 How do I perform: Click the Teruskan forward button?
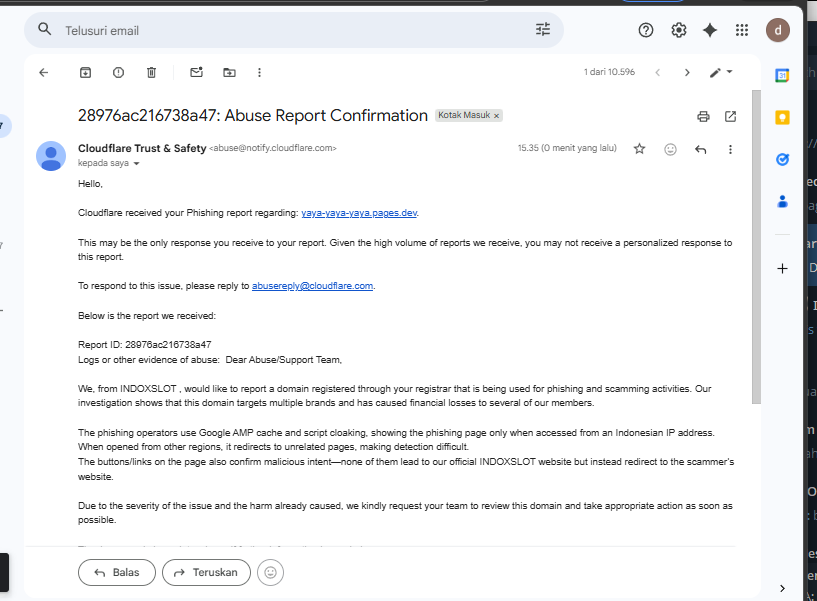click(206, 572)
